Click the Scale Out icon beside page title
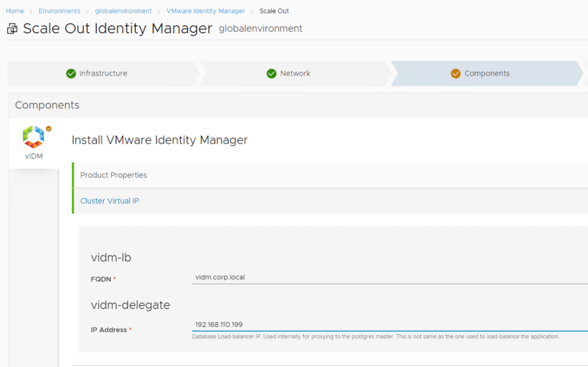 pyautogui.click(x=12, y=29)
